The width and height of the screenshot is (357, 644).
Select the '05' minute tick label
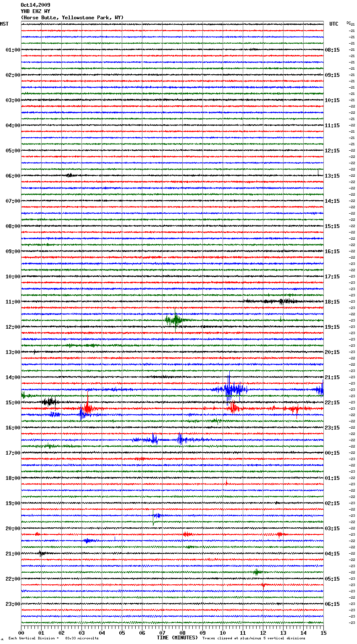122,633
